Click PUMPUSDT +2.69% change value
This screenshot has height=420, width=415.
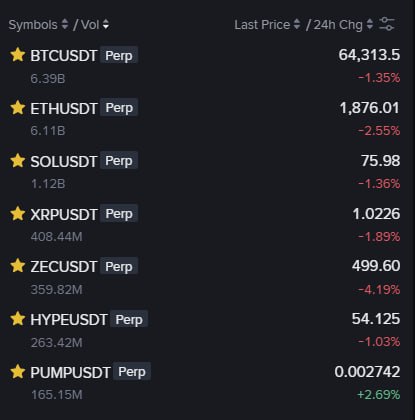(378, 395)
